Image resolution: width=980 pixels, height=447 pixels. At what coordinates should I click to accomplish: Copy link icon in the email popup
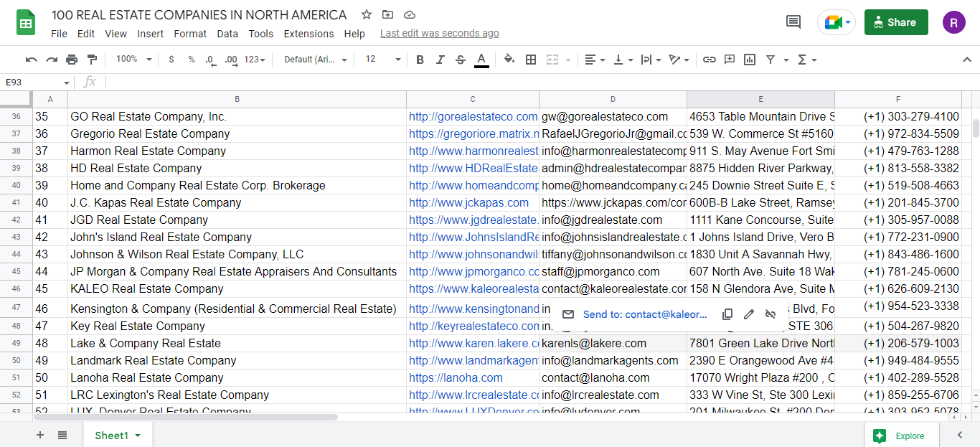click(x=727, y=314)
